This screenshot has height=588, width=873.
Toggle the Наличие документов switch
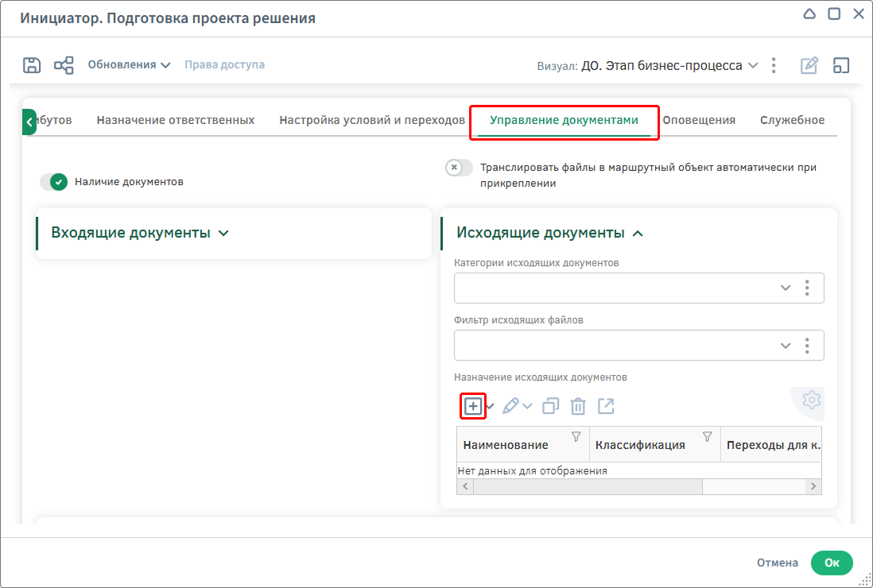pos(54,182)
